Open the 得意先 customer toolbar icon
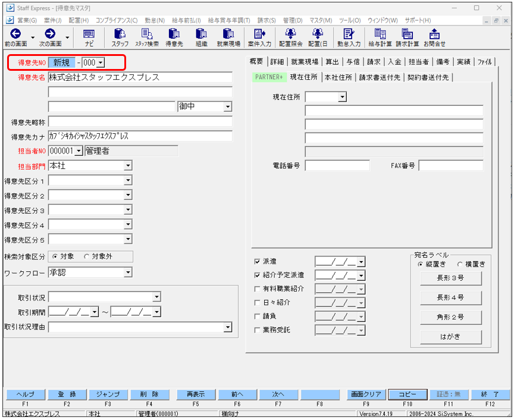Screen dimensions: 514x420 point(174,37)
